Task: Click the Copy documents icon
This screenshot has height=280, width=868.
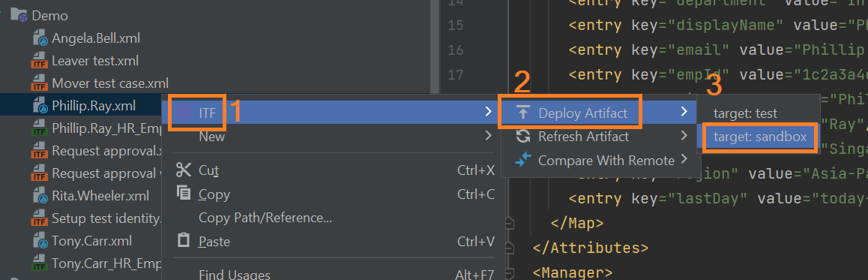Action: click(x=183, y=194)
